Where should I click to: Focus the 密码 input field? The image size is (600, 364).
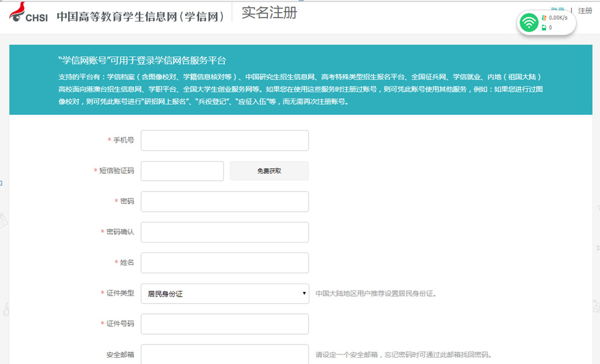point(225,201)
